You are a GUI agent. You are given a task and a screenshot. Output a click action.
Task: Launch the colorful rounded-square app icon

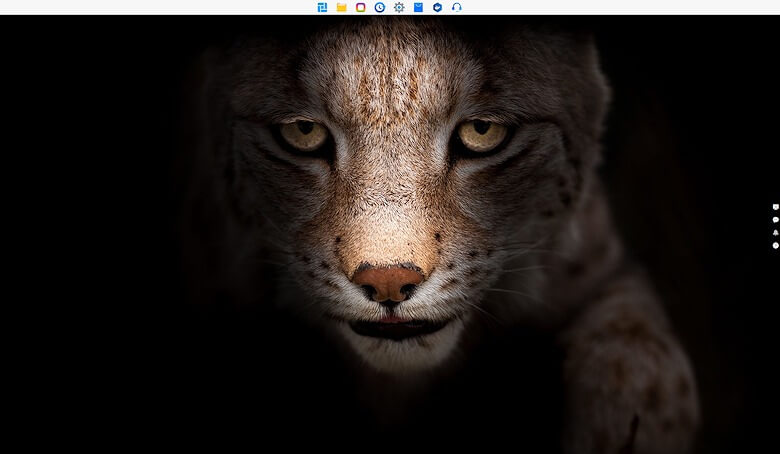point(361,7)
